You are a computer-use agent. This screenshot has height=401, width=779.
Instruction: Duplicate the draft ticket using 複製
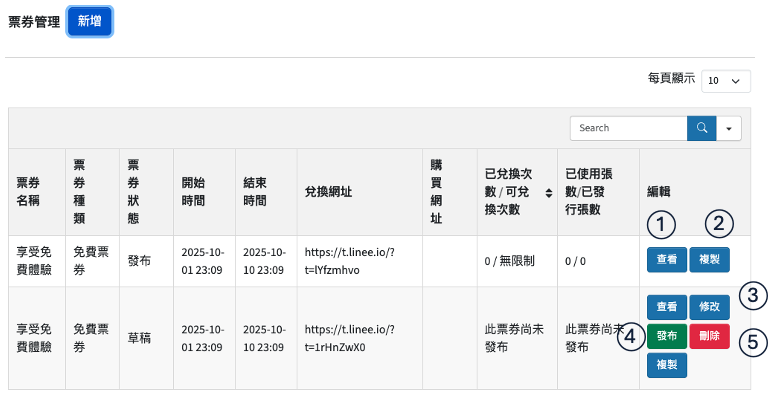[666, 366]
